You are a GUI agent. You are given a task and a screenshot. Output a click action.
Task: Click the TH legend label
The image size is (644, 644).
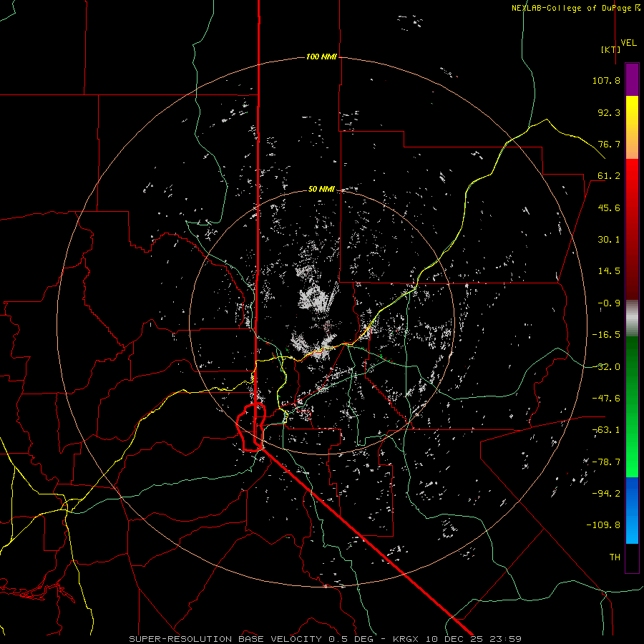(x=615, y=557)
